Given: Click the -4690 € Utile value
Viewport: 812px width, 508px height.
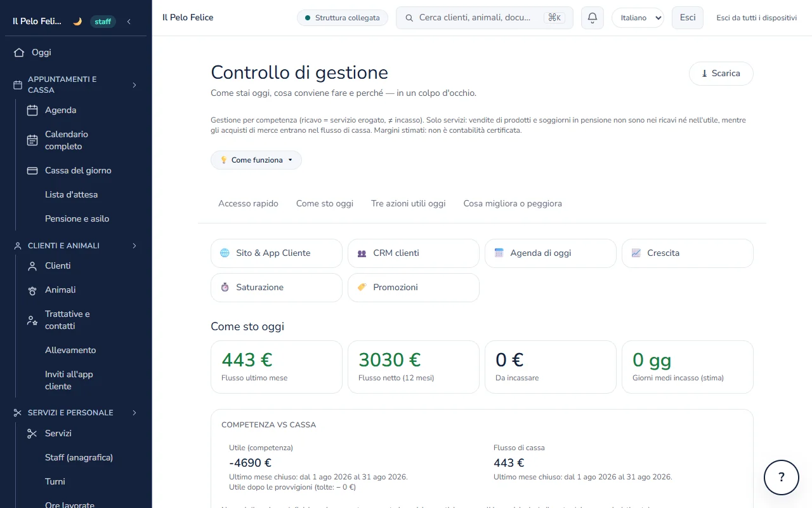Looking at the screenshot, I should tap(250, 463).
